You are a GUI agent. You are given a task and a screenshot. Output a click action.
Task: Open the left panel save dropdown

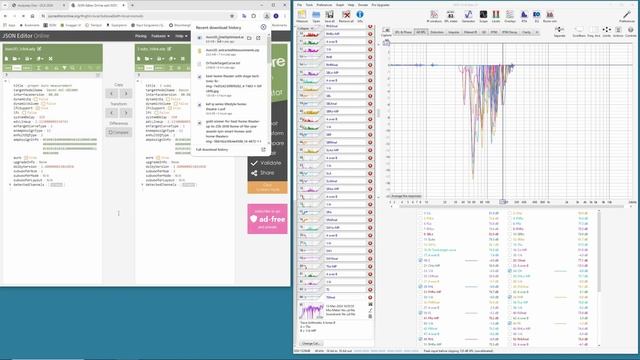click(28, 59)
